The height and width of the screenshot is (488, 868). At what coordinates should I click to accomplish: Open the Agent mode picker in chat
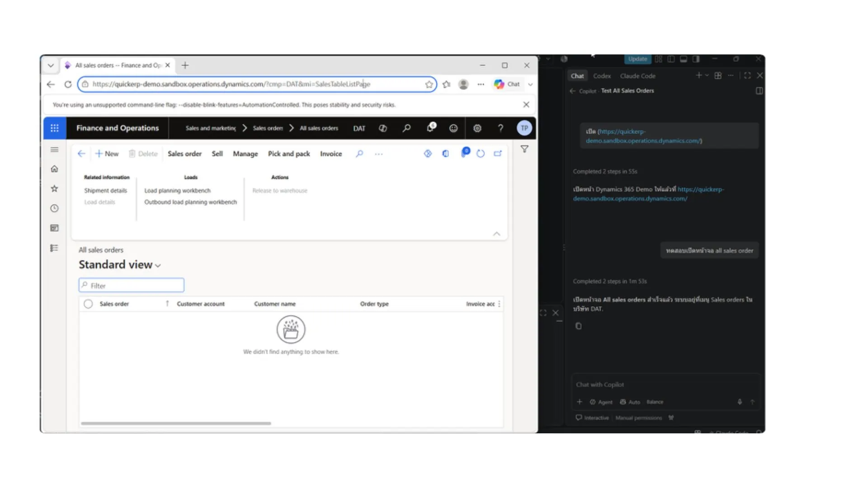(601, 402)
